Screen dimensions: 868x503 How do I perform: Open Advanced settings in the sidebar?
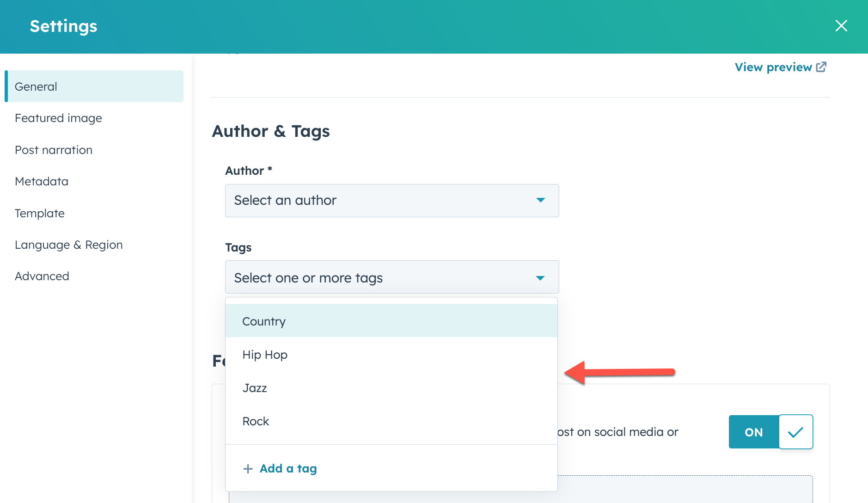point(42,276)
